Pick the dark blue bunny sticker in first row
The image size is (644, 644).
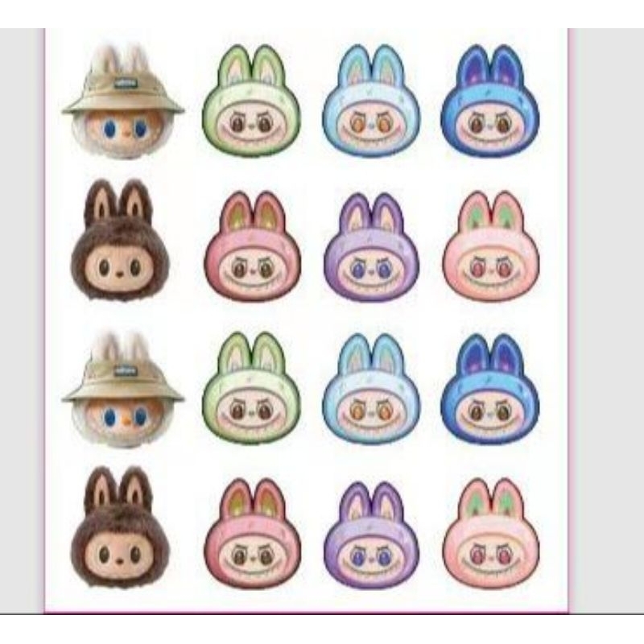pos(490,101)
